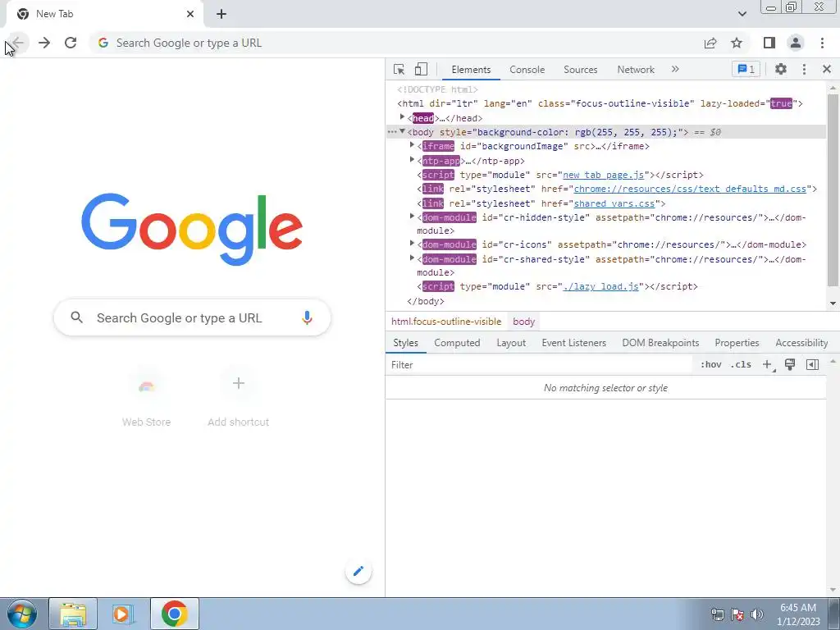Click the DOCTYPE html line

[437, 89]
